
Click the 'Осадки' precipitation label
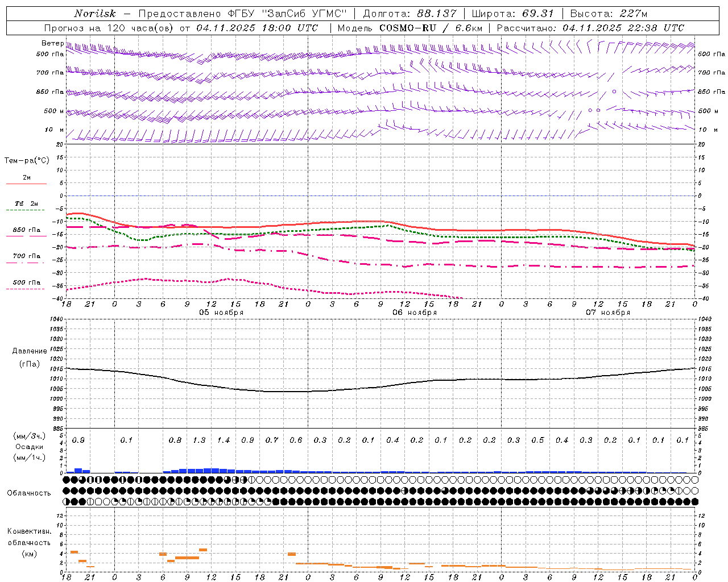(x=29, y=447)
